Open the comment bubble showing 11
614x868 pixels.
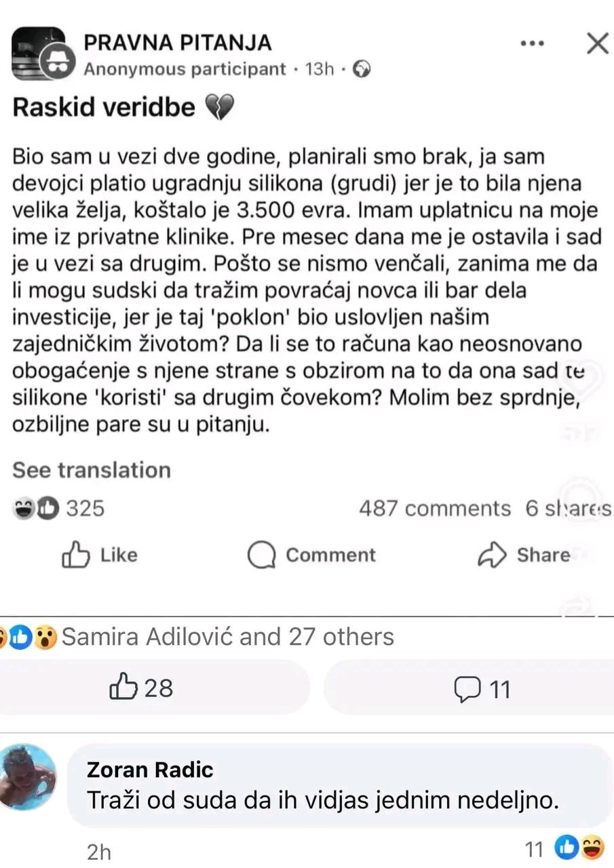click(482, 689)
